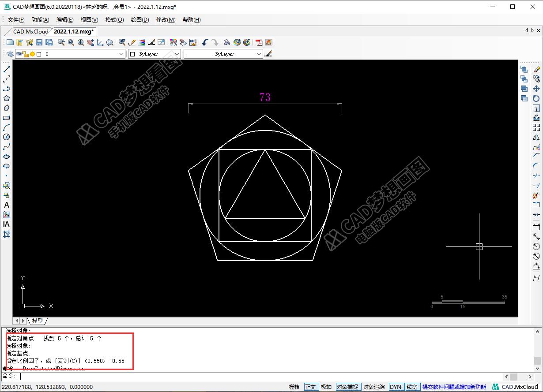Export drawing using the PDF icon

(x=259, y=42)
